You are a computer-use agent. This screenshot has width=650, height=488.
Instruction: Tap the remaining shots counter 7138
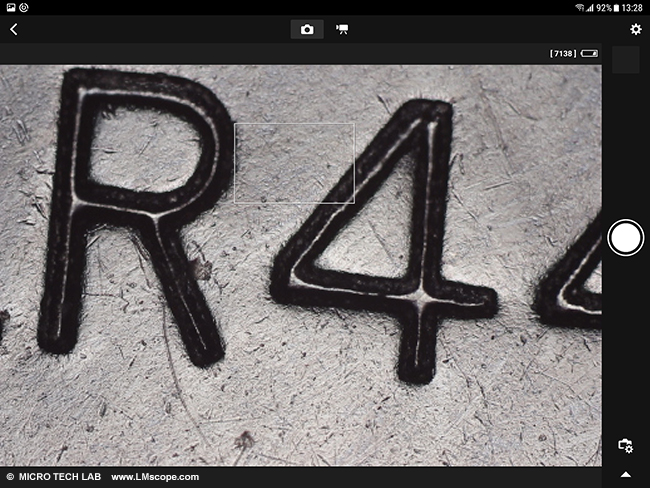tap(563, 53)
